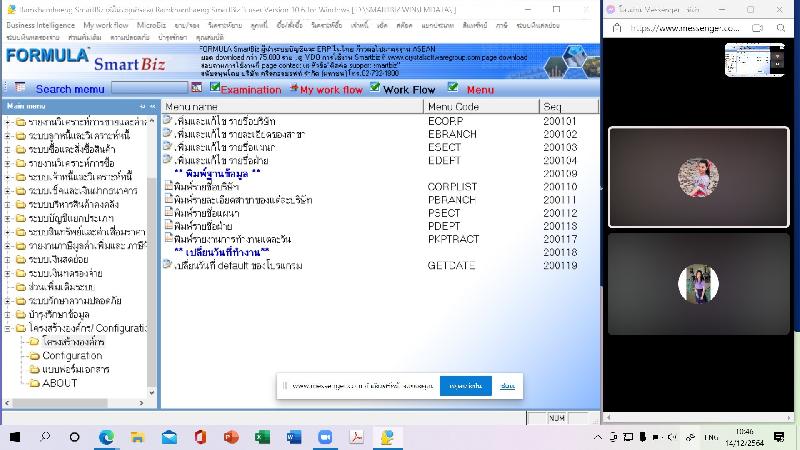Image resolution: width=800 pixels, height=450 pixels.
Task: Open the ECORP menu entry icon
Action: click(x=167, y=121)
